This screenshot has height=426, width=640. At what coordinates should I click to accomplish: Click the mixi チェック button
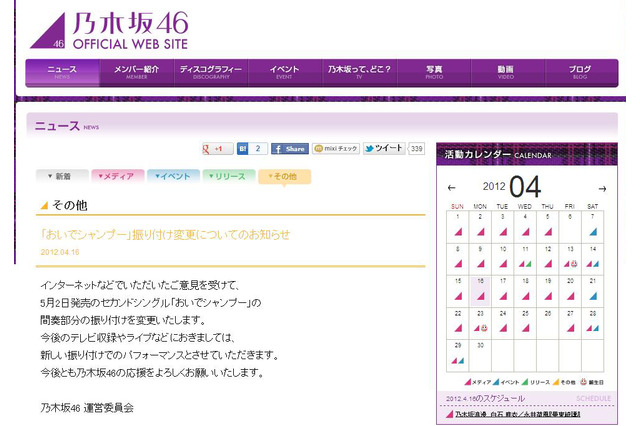(336, 149)
